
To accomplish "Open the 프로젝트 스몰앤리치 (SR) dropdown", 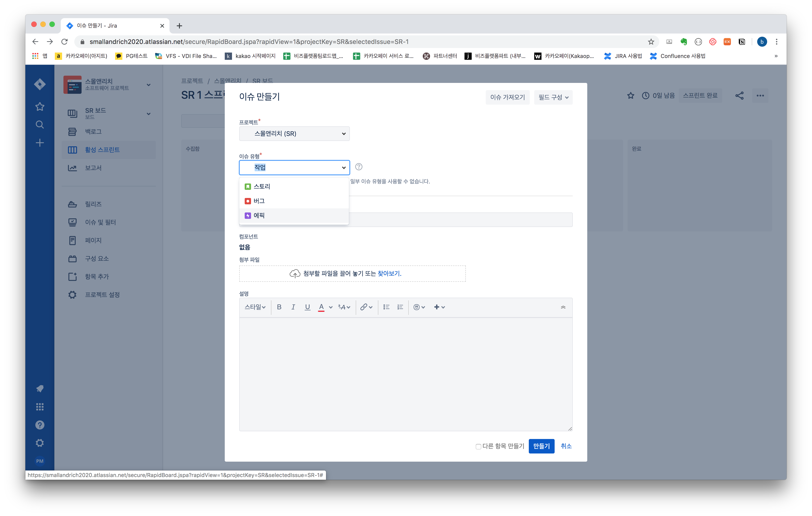I will coord(294,134).
